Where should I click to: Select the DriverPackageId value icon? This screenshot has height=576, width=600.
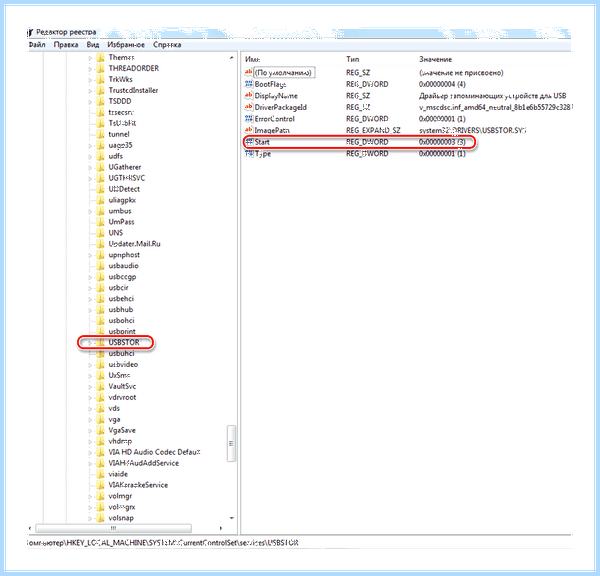[x=249, y=107]
